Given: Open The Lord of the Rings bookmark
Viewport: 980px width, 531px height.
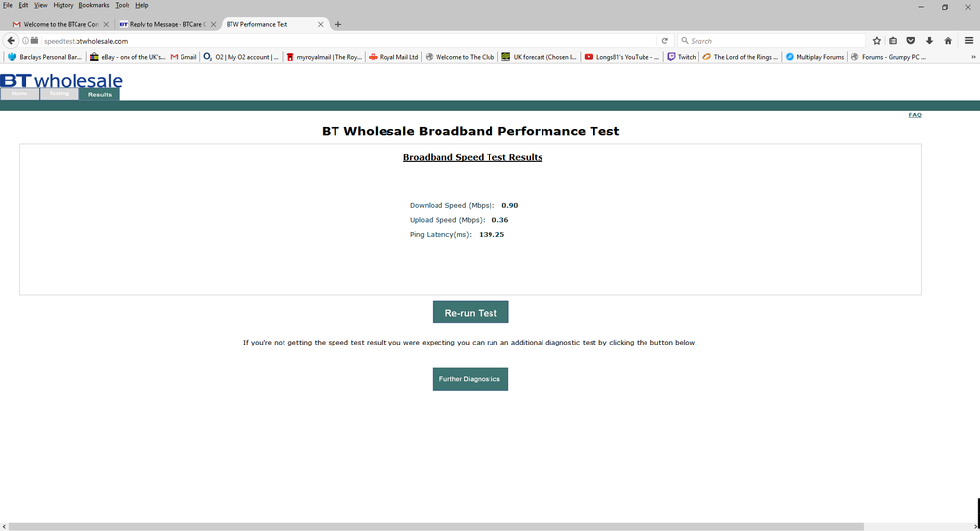Looking at the screenshot, I should click(x=741, y=57).
